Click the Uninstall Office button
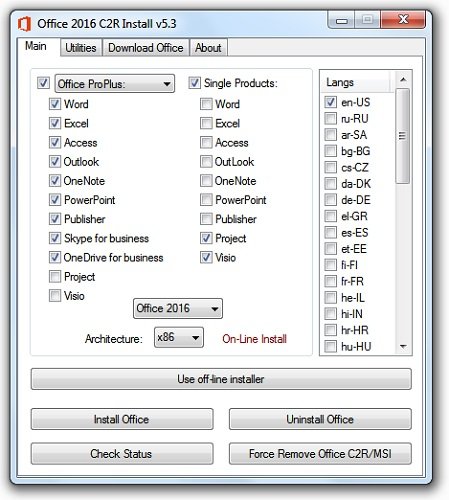This screenshot has width=449, height=500. [320, 419]
